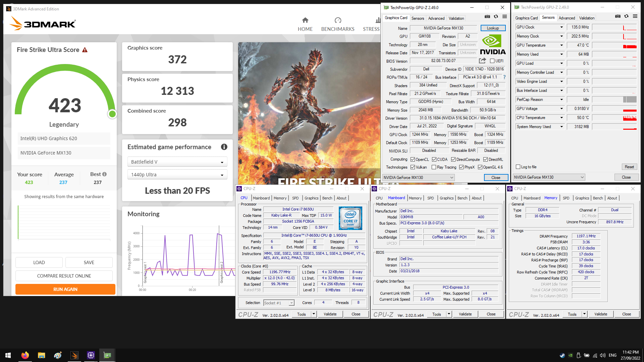Image resolution: width=644 pixels, height=362 pixels.
Task: Toggle the UEFI checkbox in GPU-Z
Action: pos(492,61)
